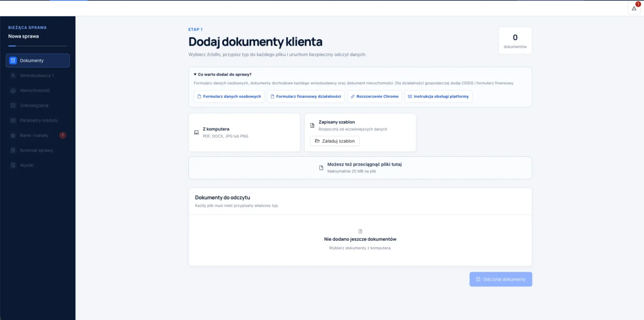644x320 pixels.
Task: Click the red badge on Banki i kanały
Action: [63, 135]
